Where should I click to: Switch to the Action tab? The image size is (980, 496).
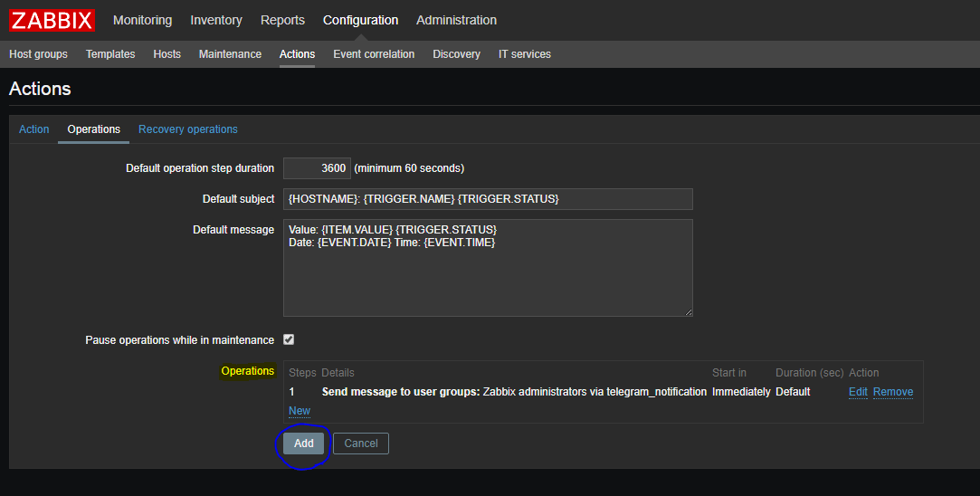(x=33, y=129)
